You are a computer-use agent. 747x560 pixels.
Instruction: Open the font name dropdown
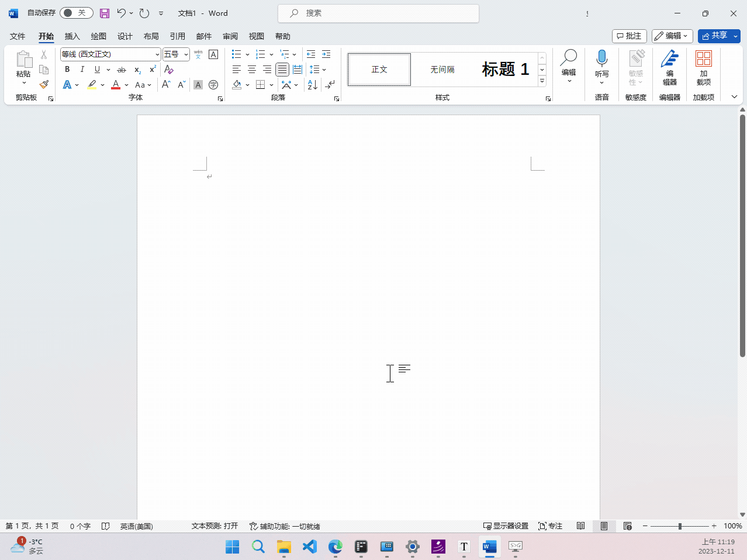coord(157,54)
